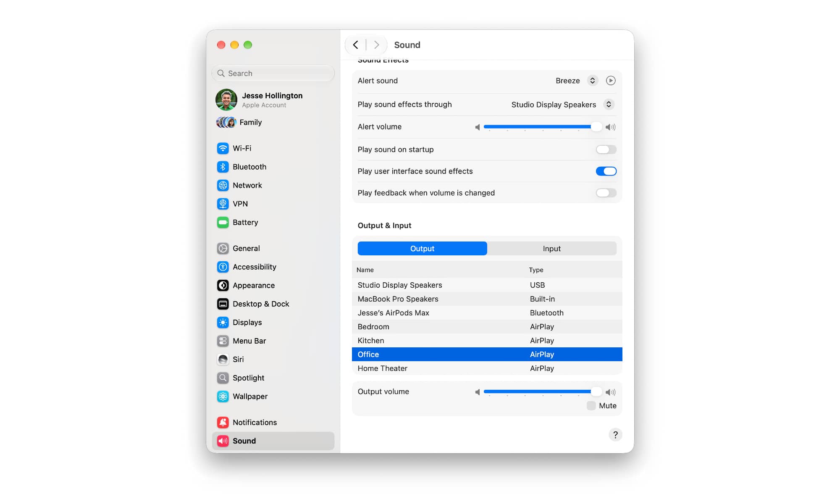
Task: Open General gear icon
Action: 223,248
